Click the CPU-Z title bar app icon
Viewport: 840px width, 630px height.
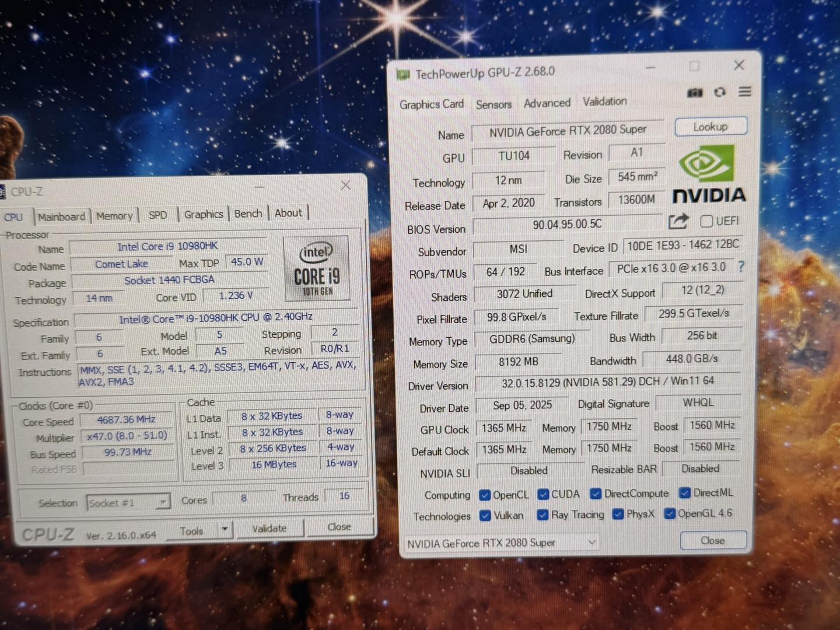pyautogui.click(x=2, y=192)
